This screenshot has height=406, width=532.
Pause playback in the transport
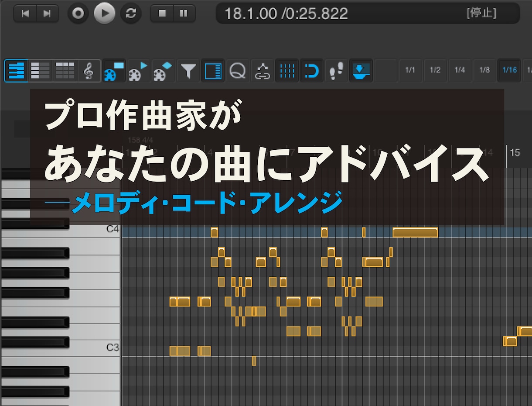coord(184,14)
